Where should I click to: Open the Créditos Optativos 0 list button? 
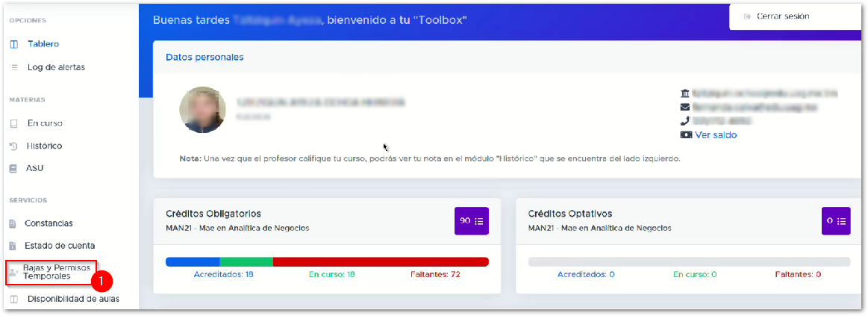[836, 220]
